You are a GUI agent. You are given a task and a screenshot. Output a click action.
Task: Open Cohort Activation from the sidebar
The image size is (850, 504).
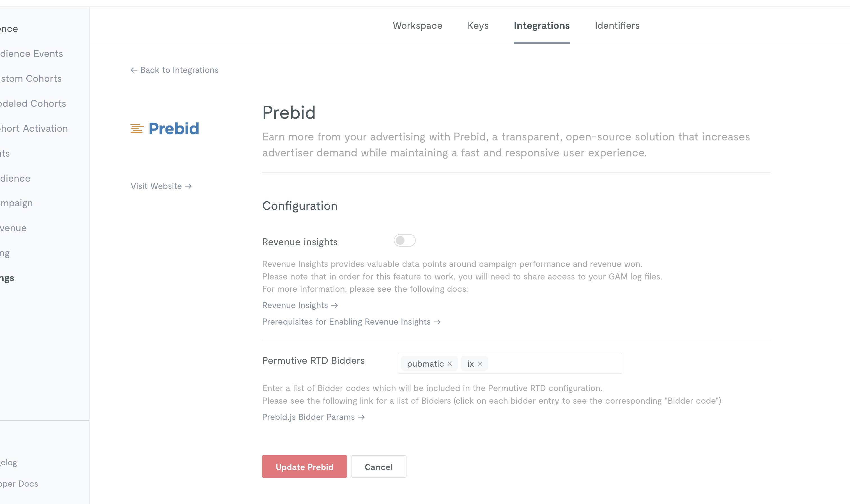click(x=34, y=128)
